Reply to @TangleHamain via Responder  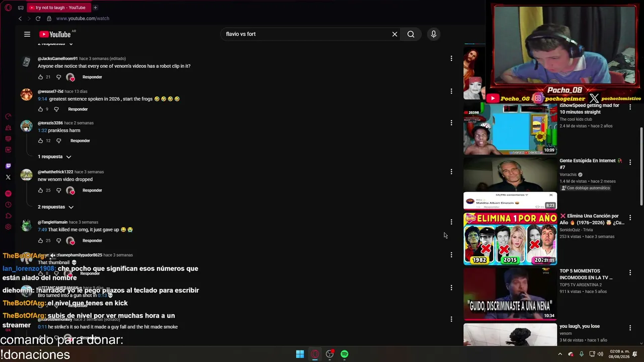[92, 240]
